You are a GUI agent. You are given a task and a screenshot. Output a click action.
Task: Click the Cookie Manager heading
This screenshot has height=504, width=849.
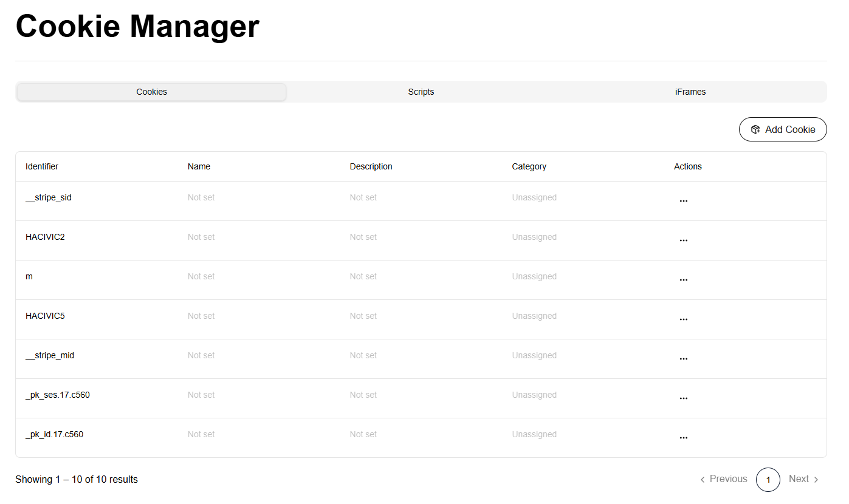pos(137,26)
